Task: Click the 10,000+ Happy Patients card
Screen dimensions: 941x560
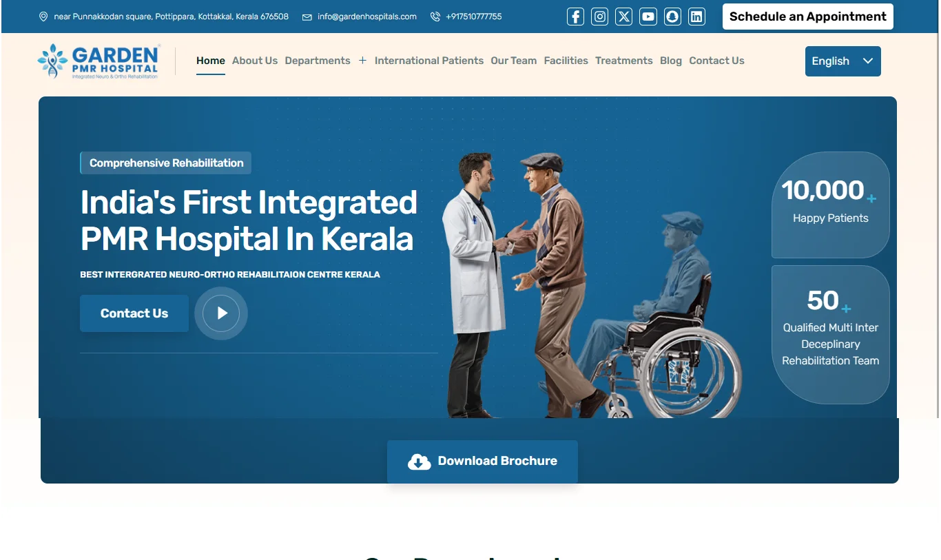Action: (830, 205)
